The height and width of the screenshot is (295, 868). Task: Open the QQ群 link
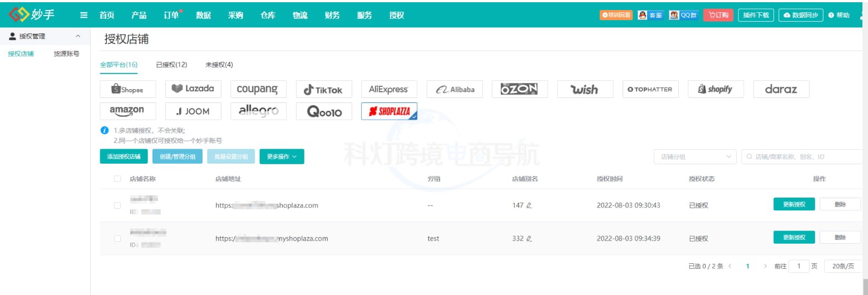683,16
